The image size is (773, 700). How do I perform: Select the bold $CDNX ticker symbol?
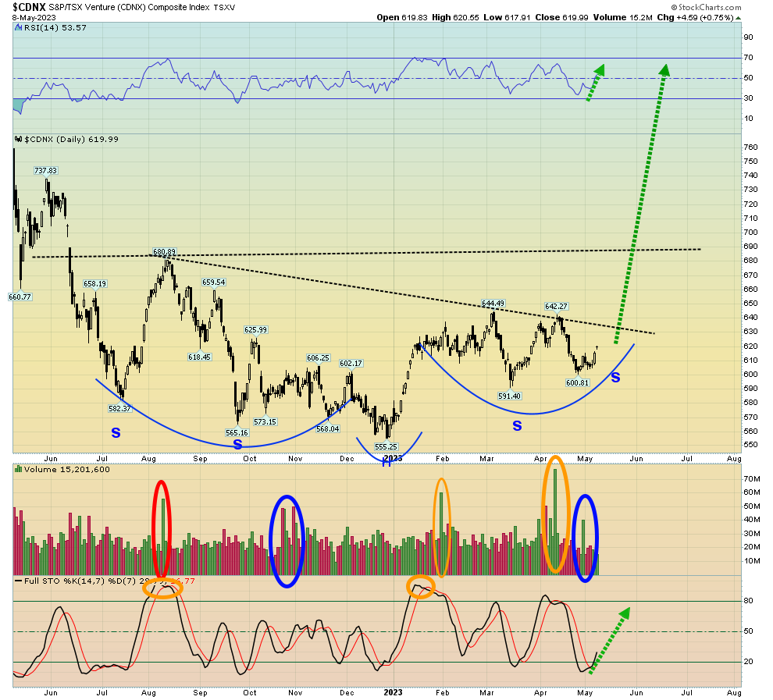point(30,7)
